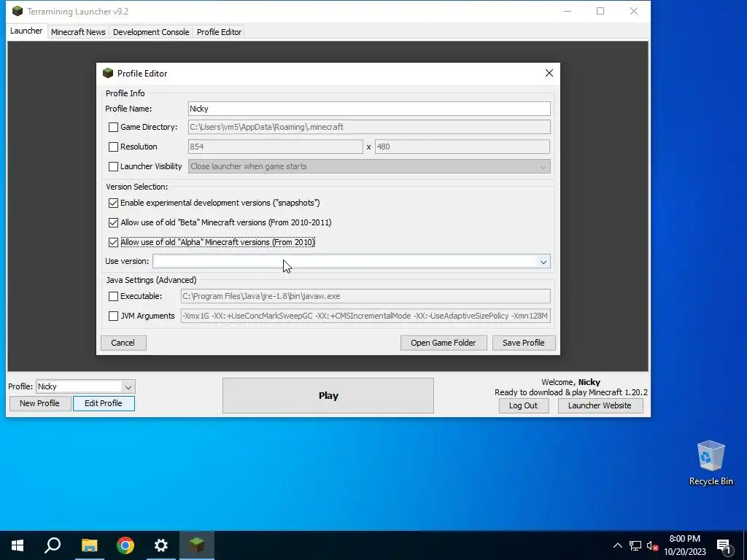Click the large Play button

pos(328,396)
